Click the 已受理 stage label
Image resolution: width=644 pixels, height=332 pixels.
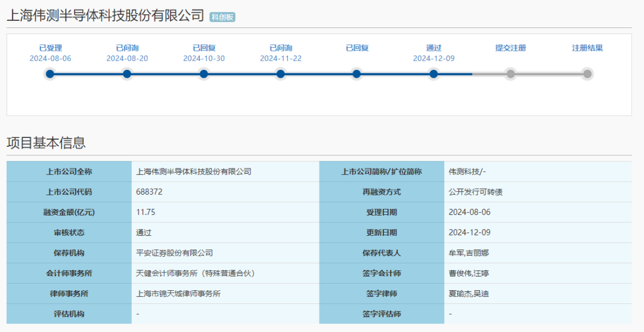(51, 48)
